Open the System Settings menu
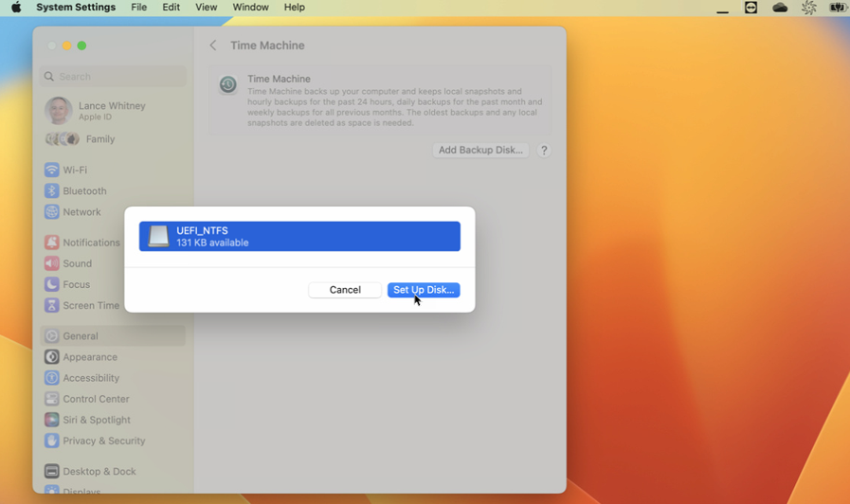850x504 pixels. click(x=76, y=7)
